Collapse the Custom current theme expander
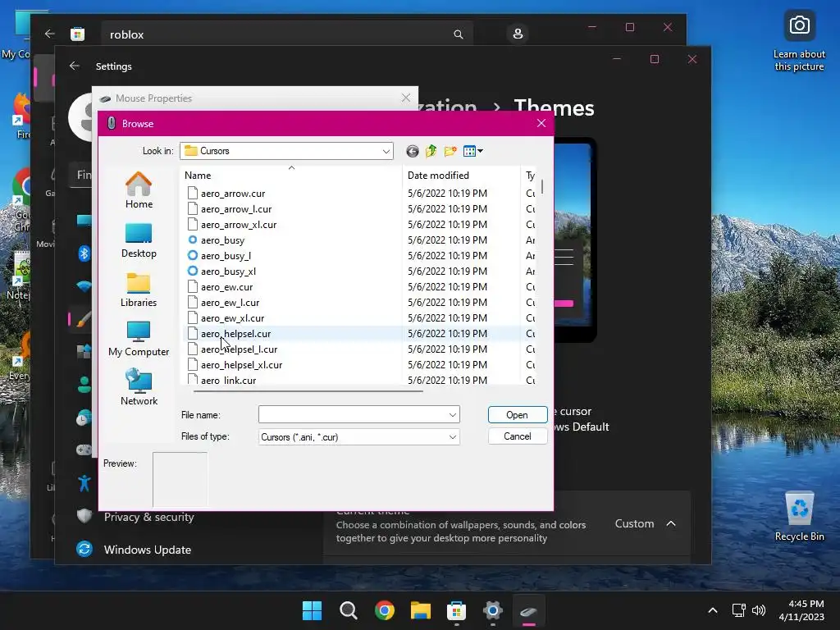Image resolution: width=840 pixels, height=630 pixels. tap(671, 523)
